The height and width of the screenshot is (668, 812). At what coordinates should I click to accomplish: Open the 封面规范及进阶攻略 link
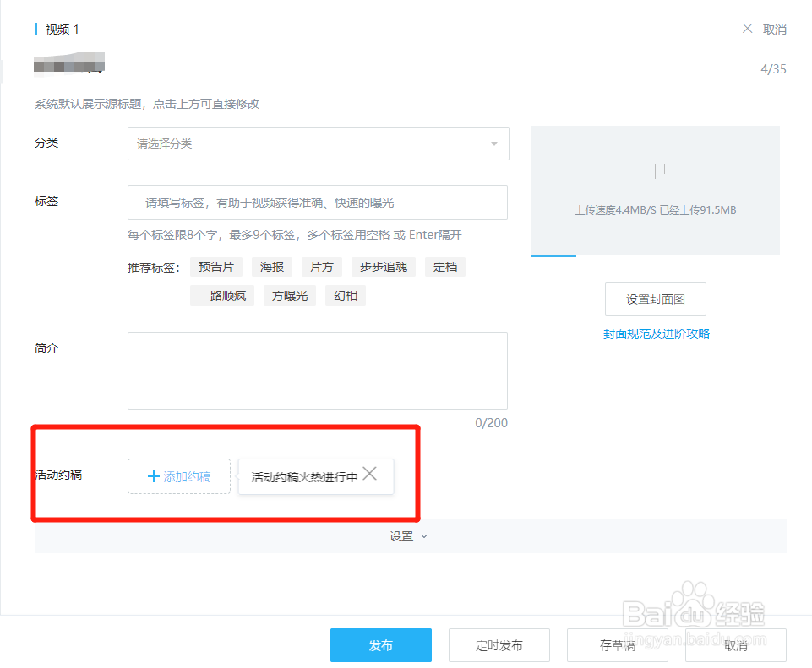coord(657,334)
